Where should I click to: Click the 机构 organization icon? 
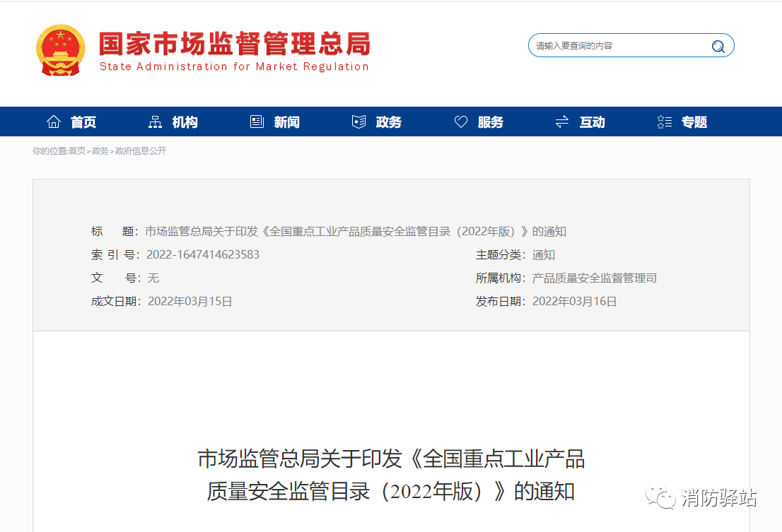(x=155, y=121)
